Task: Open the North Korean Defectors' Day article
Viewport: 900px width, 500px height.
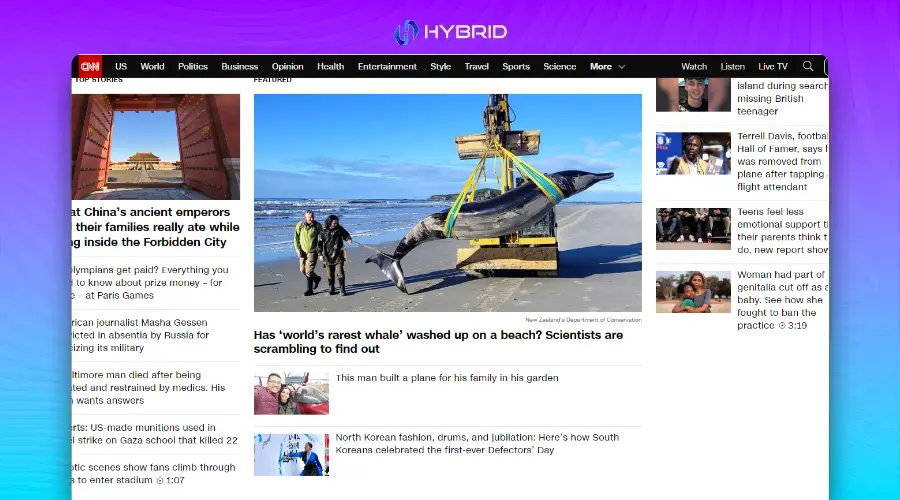Action: coord(477,444)
